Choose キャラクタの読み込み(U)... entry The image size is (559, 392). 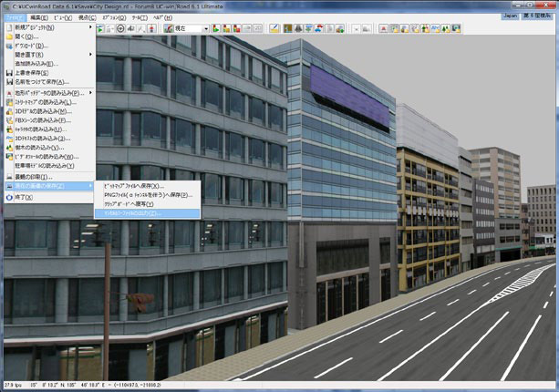click(x=49, y=129)
